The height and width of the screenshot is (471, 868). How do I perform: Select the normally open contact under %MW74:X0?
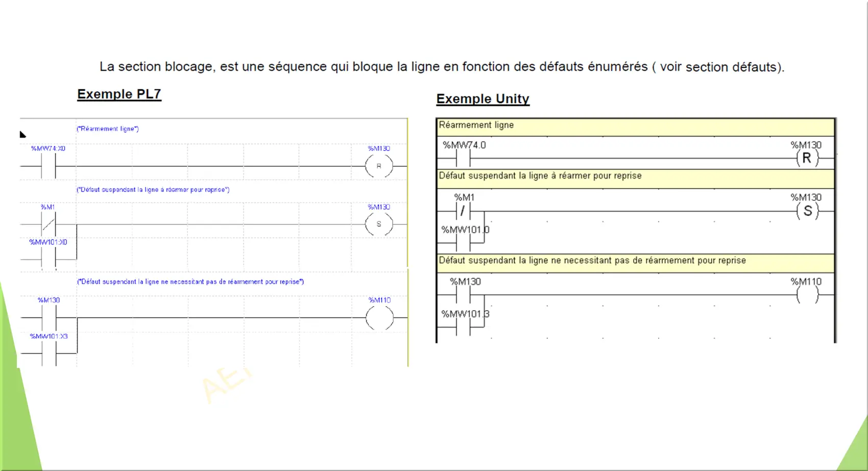click(x=49, y=166)
